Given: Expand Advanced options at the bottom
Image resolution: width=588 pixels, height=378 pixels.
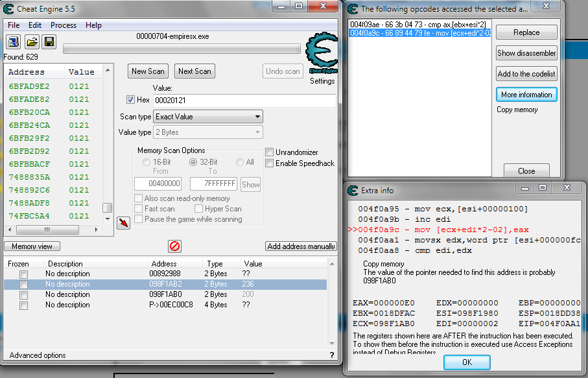Looking at the screenshot, I should click(38, 355).
